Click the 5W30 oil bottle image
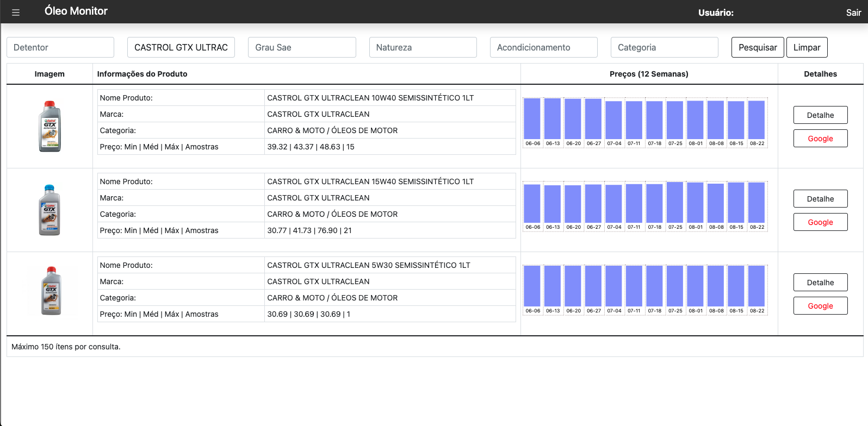This screenshot has width=868, height=426. pos(51,291)
